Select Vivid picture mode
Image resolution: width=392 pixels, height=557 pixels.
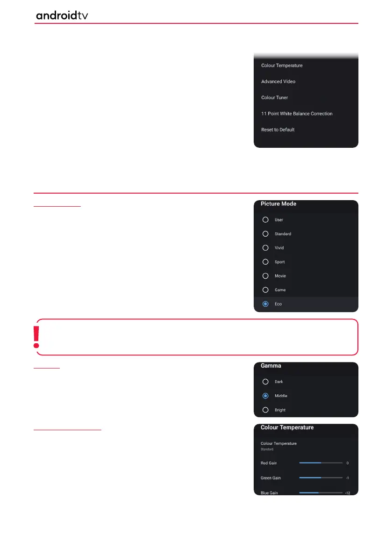pyautogui.click(x=265, y=248)
